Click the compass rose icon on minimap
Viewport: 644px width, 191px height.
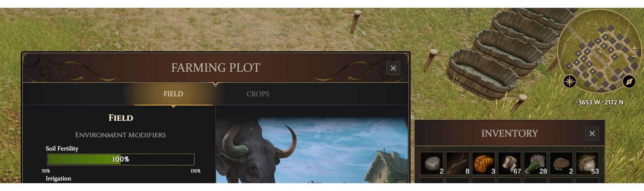(569, 82)
